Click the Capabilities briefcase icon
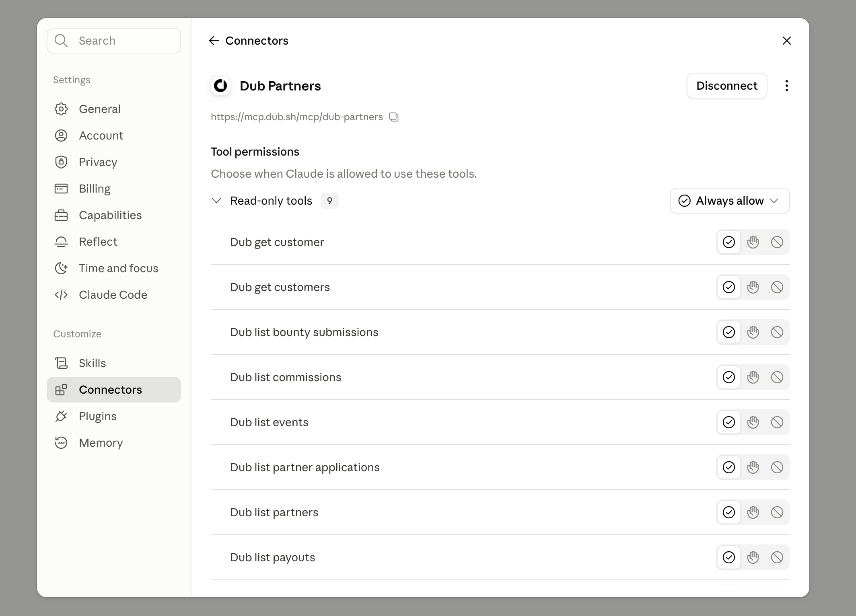This screenshot has width=856, height=616. point(61,215)
